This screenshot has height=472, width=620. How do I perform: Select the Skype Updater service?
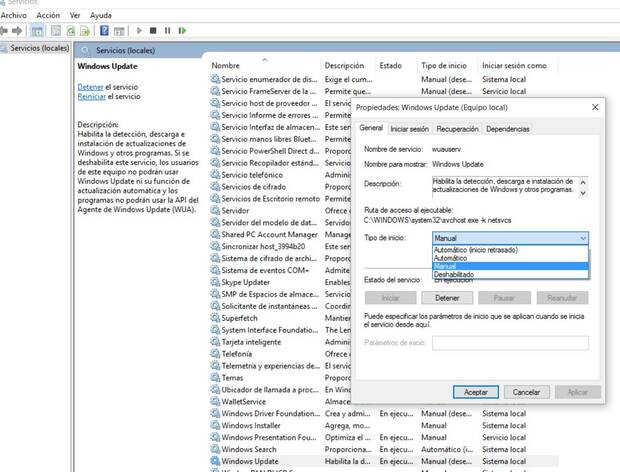246,282
